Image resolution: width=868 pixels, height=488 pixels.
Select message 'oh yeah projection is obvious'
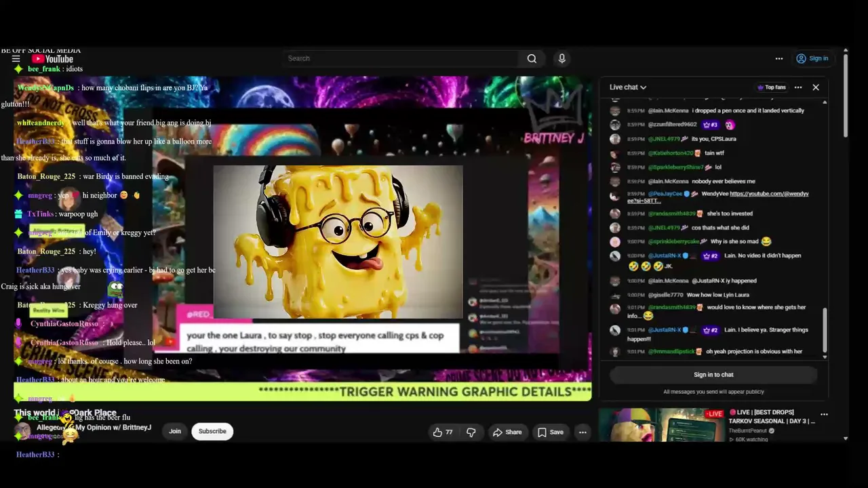click(754, 352)
